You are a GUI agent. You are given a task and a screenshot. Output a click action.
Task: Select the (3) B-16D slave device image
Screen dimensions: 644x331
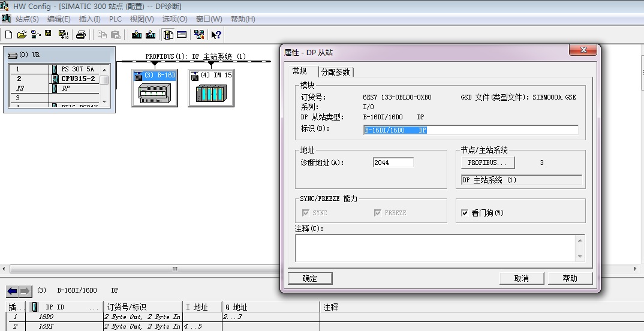(155, 93)
